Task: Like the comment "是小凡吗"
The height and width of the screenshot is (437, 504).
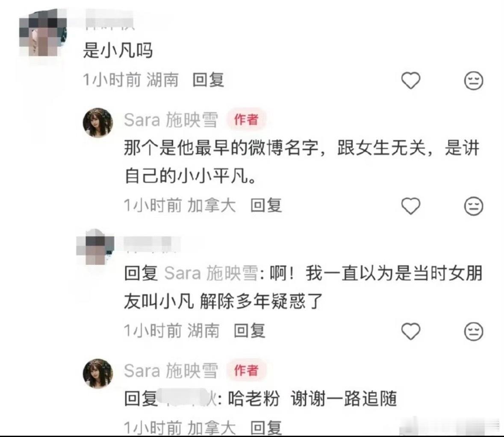Action: 411,80
